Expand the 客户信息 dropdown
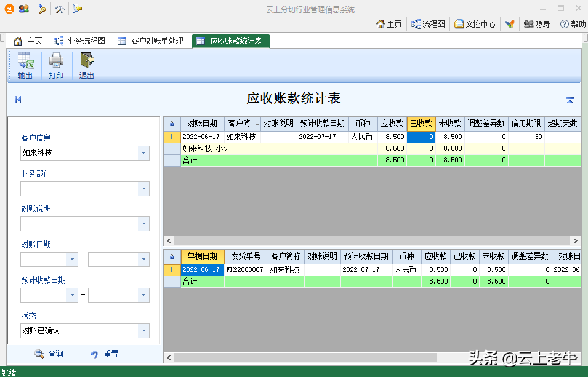Screen dimensions: 588x377 (x=143, y=153)
